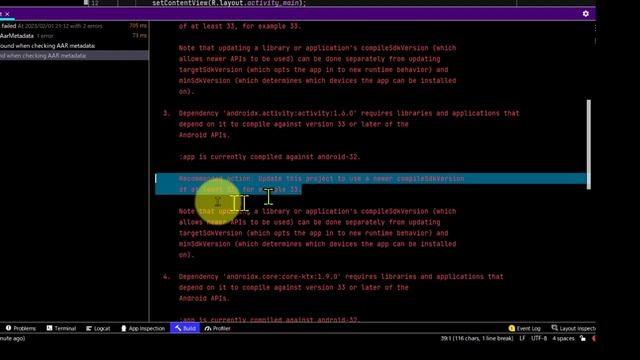Select first 'checking AAR metadata:' error row
The height and width of the screenshot is (360, 640).
[74, 46]
